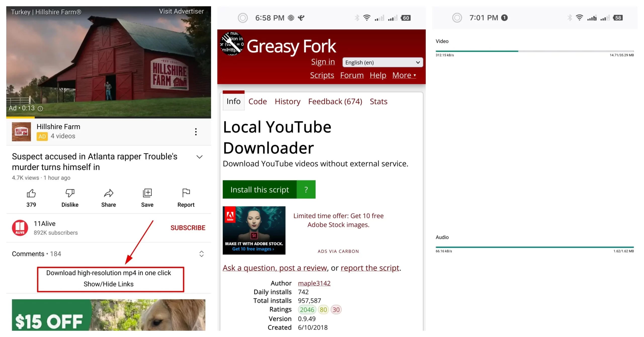Click the Dislike icon

(70, 193)
